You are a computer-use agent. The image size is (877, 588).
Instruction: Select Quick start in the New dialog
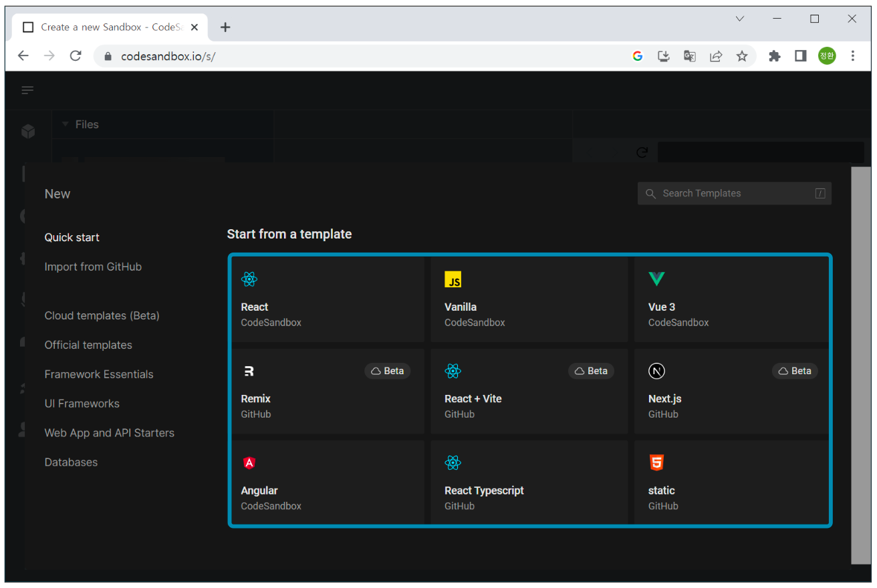pos(72,237)
